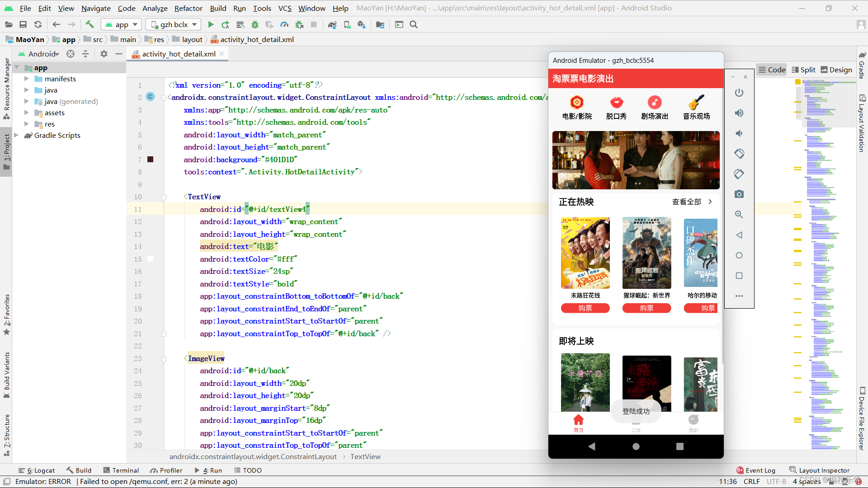Click the emulator zoom icon
The image size is (868, 488).
point(739,215)
